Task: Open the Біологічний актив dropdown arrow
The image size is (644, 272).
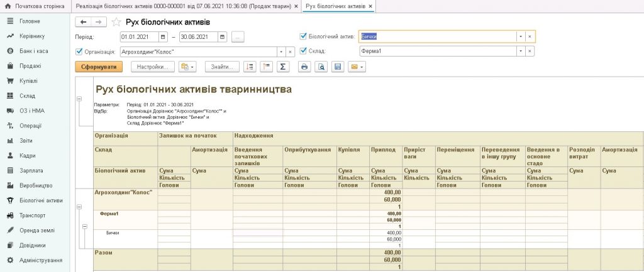Action: click(520, 36)
